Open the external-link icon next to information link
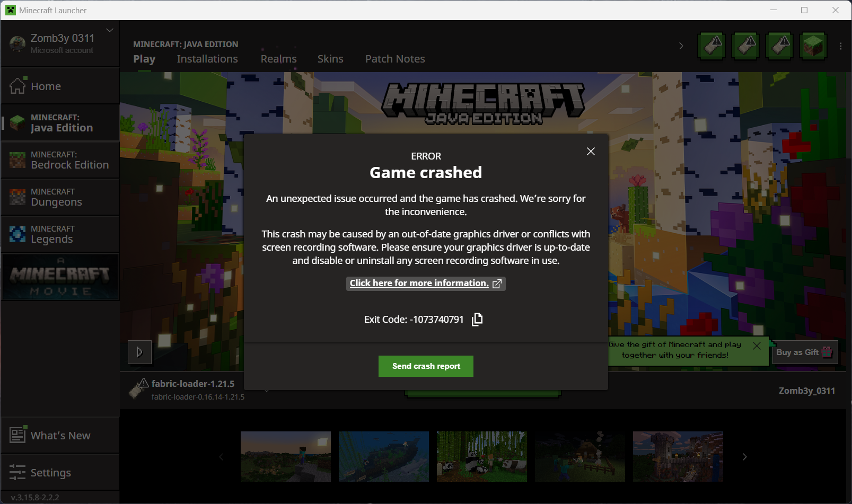Screen dimensions: 852x504 click(497, 284)
